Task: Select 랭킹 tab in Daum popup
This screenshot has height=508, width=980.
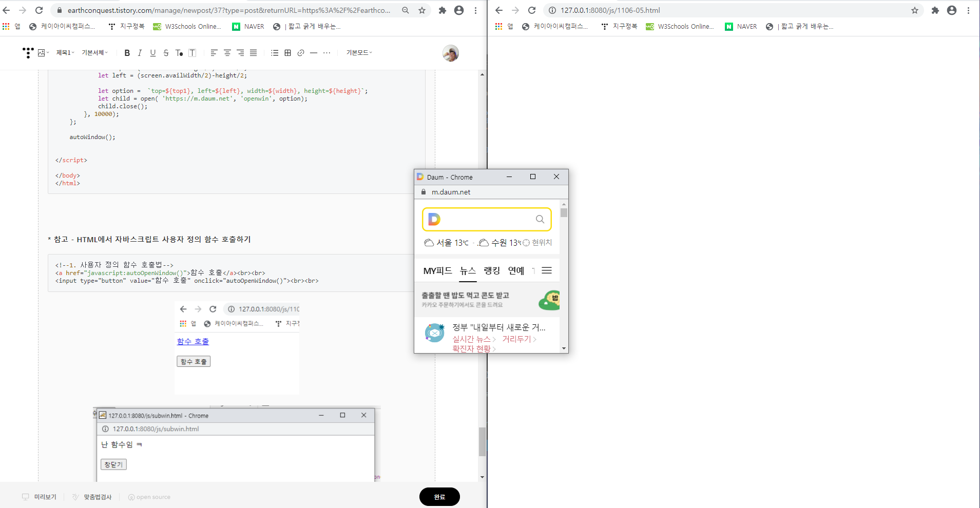Action: coord(492,271)
